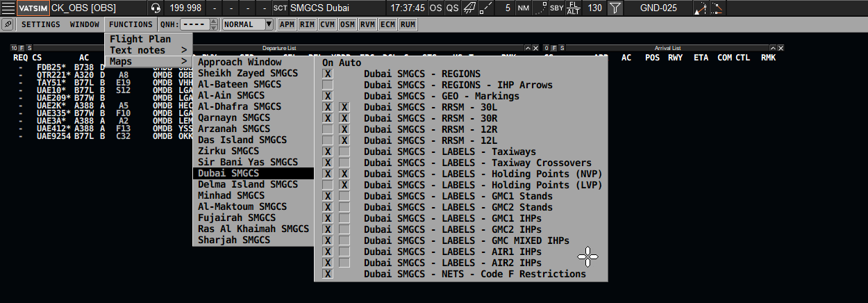Toggle the OSM toolbar button

coord(347,24)
